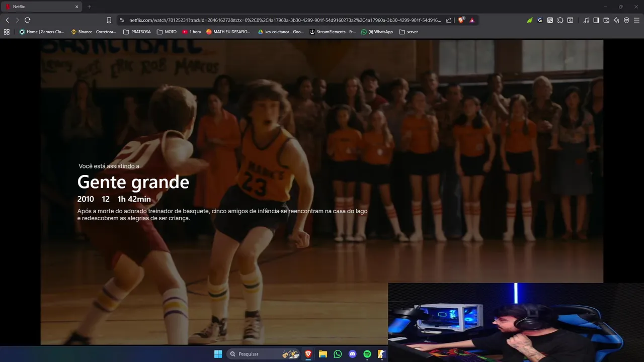This screenshot has height=362, width=644.
Task: Open the G extension icon
Action: point(540,20)
